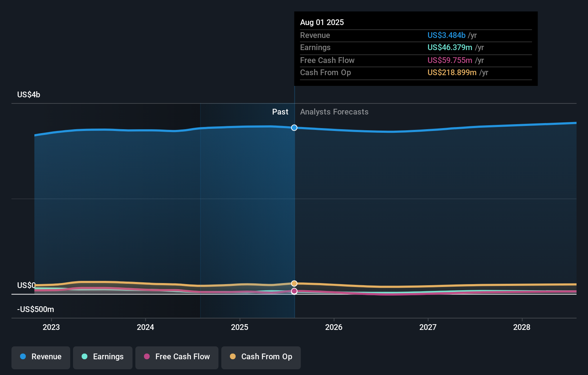This screenshot has height=375, width=588.
Task: Switch to the Analysts Forecasts section
Action: point(334,112)
